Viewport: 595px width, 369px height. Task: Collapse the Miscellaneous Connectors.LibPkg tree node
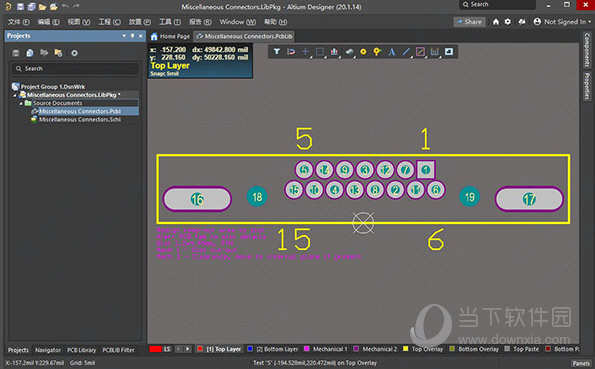tap(15, 95)
